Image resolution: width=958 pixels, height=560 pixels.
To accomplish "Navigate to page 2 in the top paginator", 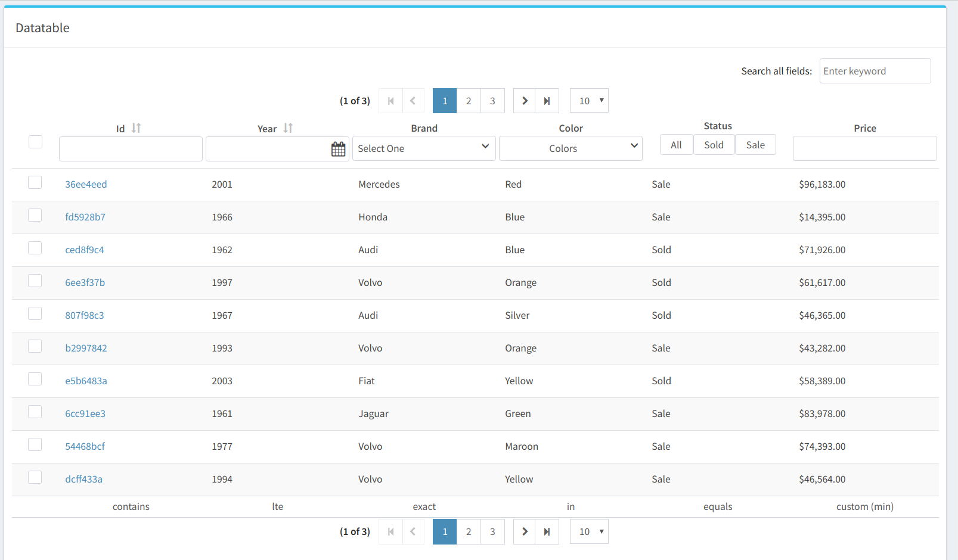I will coord(468,100).
